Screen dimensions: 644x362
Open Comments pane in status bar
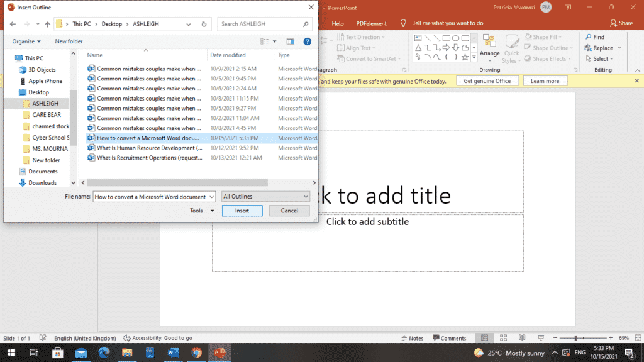pos(449,338)
